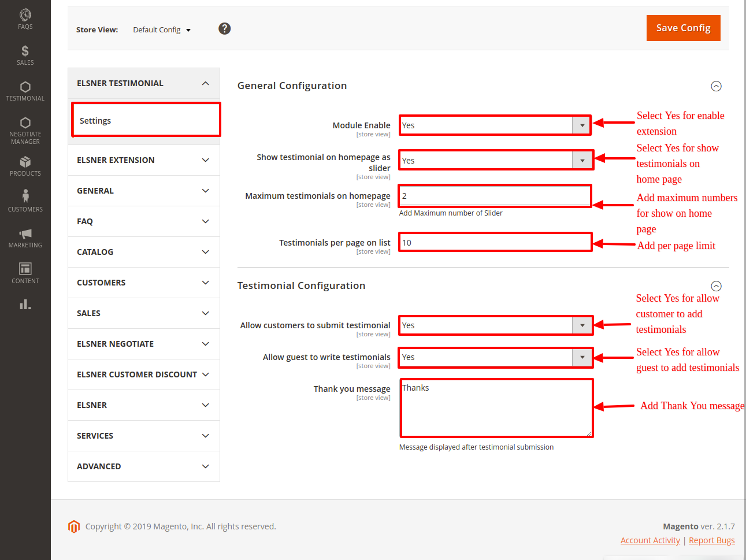Collapse the General Configuration section

tap(716, 86)
